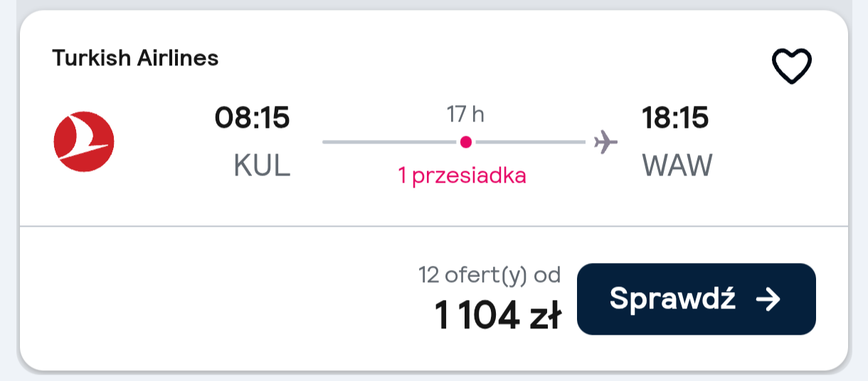Click the 17 h flight duration label
The width and height of the screenshot is (868, 381).
465,114
